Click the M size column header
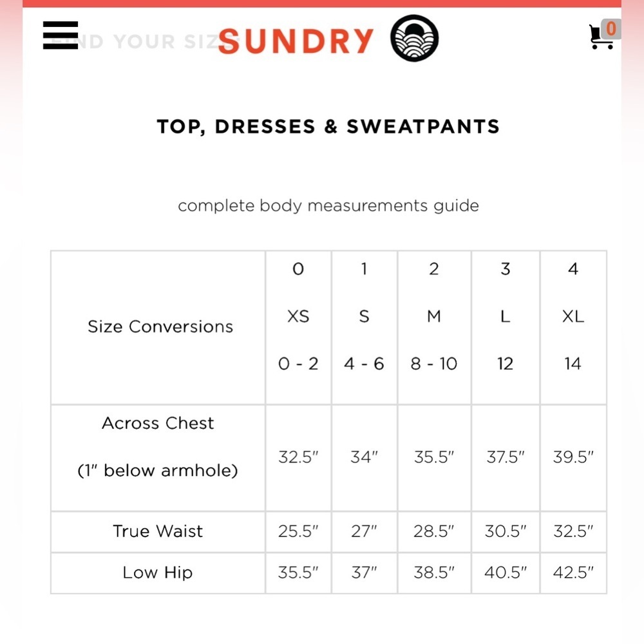 [434, 316]
